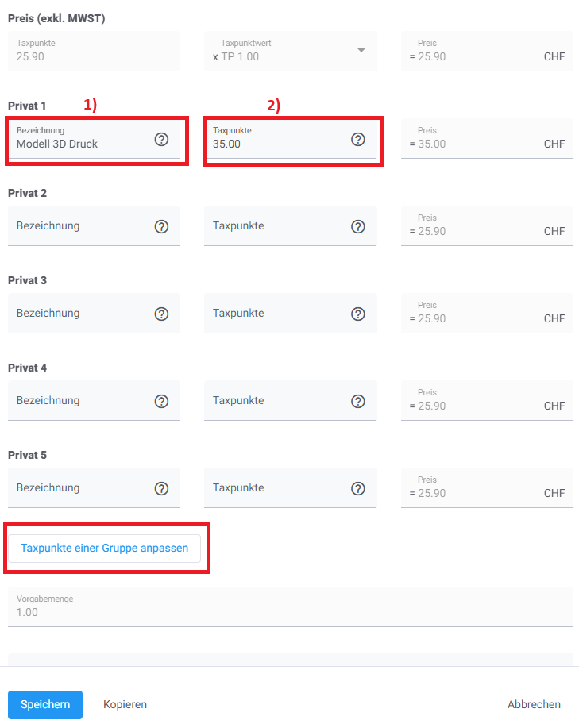This screenshot has width=579, height=728.
Task: Click the Kopieren button
Action: pyautogui.click(x=125, y=704)
